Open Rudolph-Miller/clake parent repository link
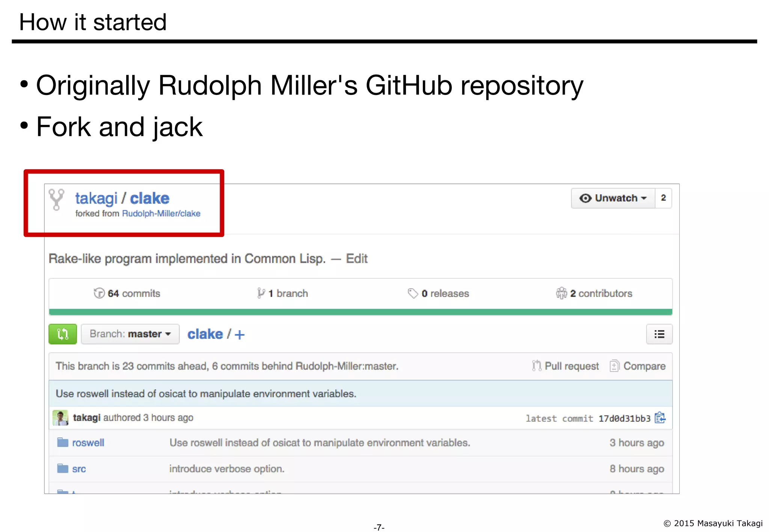Screen dimensions: 769x532 (161, 213)
